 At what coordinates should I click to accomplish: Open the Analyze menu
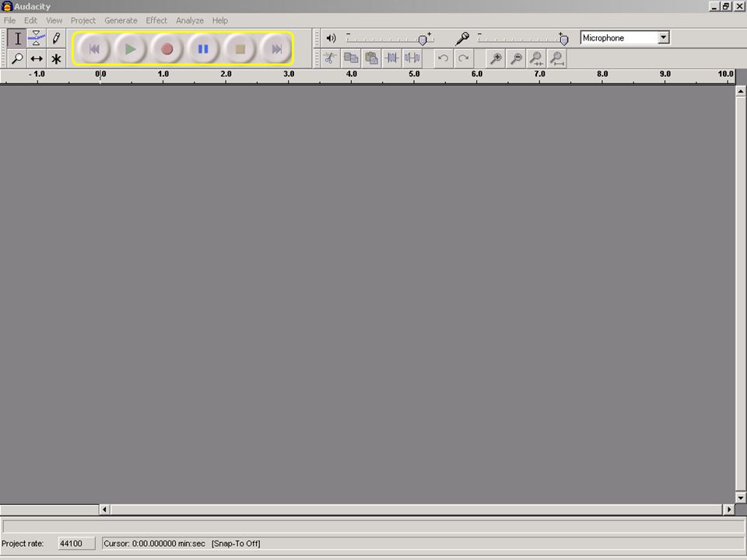(x=190, y=20)
